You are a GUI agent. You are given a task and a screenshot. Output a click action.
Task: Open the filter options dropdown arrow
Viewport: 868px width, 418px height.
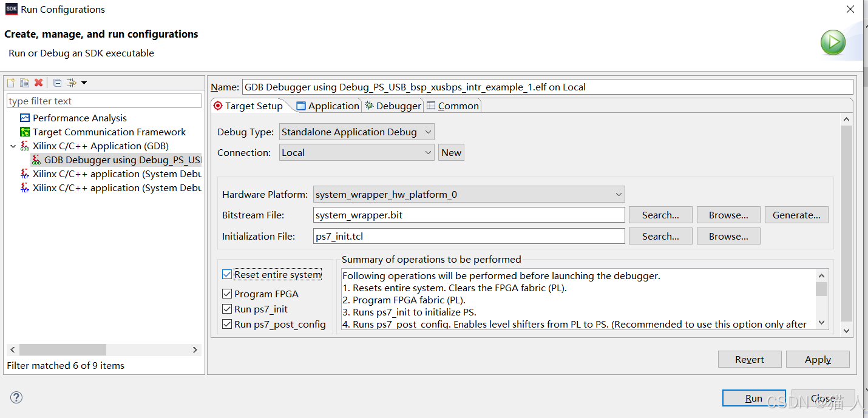(x=84, y=83)
